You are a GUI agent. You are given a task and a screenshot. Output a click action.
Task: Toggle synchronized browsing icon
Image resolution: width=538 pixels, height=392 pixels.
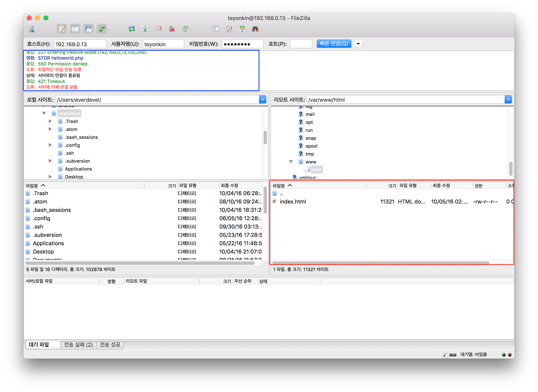coord(242,29)
